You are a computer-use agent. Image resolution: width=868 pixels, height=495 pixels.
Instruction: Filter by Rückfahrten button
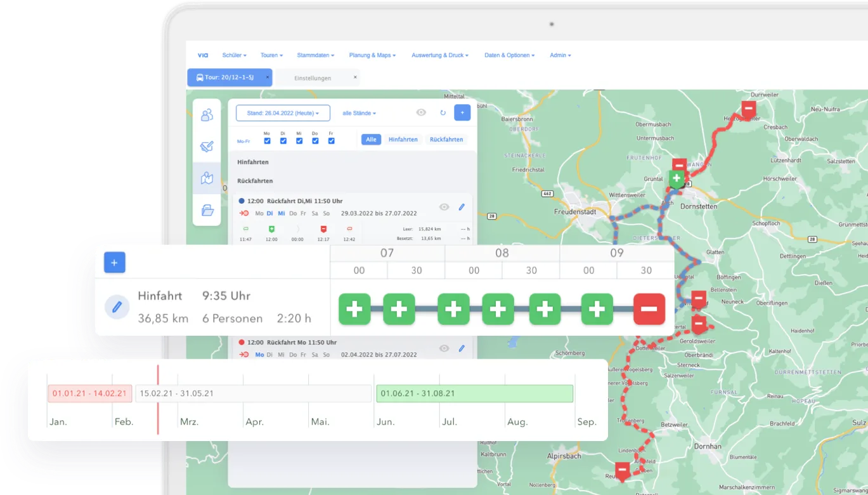click(x=446, y=139)
